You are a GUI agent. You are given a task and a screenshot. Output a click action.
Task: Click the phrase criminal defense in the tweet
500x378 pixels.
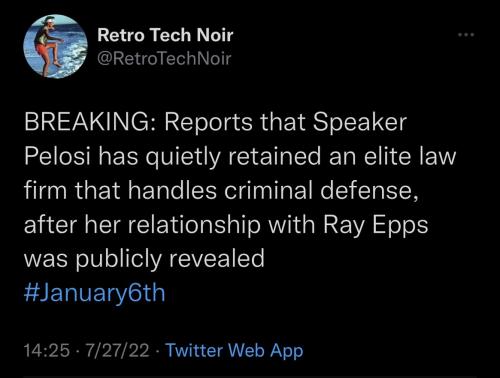321,191
